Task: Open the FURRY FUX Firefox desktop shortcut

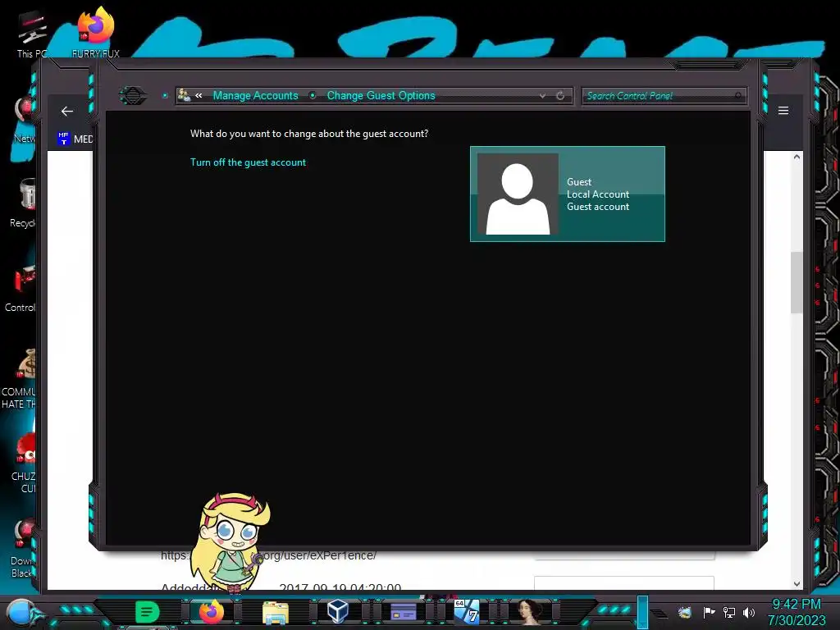Action: pyautogui.click(x=96, y=31)
